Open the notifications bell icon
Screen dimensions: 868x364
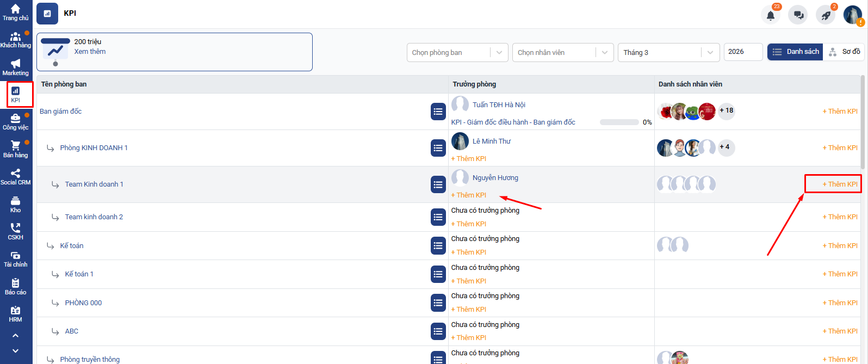[x=770, y=15]
